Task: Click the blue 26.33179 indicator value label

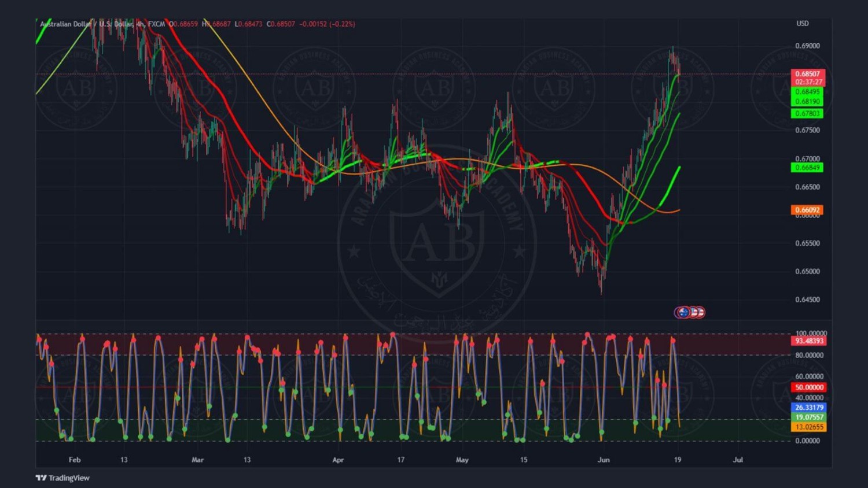Action: click(x=808, y=408)
